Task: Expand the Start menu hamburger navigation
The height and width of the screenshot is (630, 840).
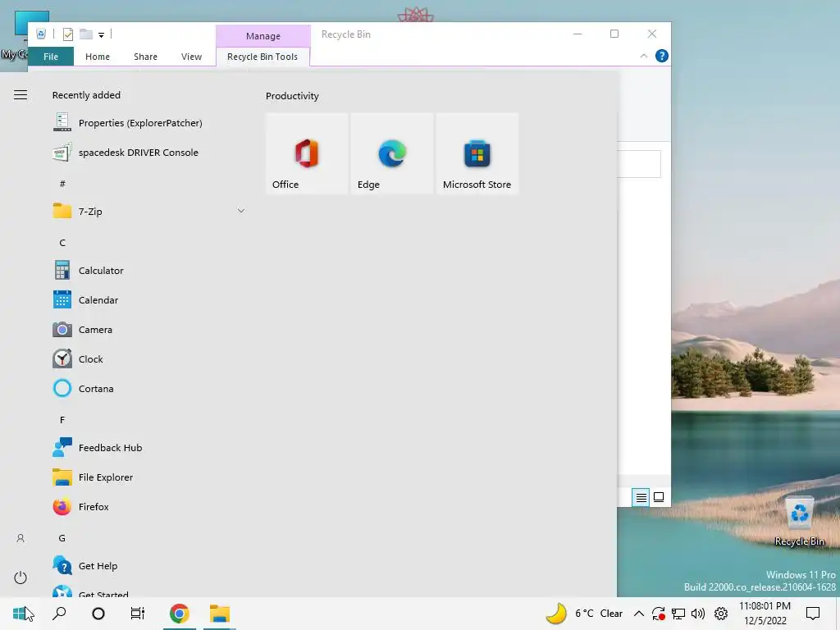Action: pos(21,95)
